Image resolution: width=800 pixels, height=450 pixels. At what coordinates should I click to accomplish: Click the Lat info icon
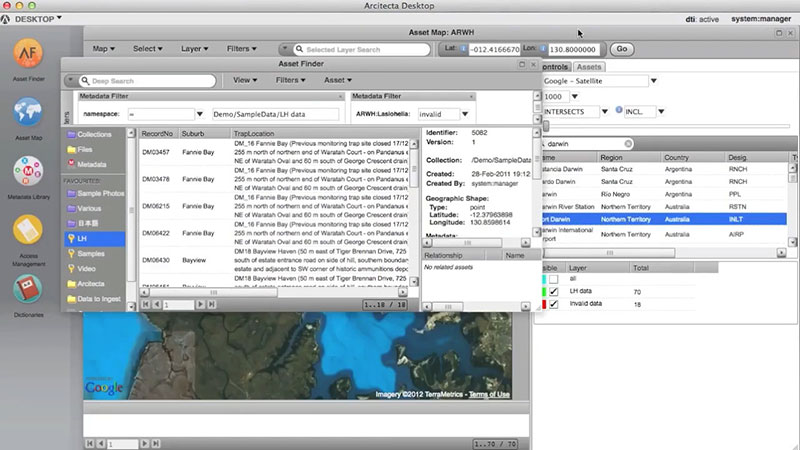(463, 48)
